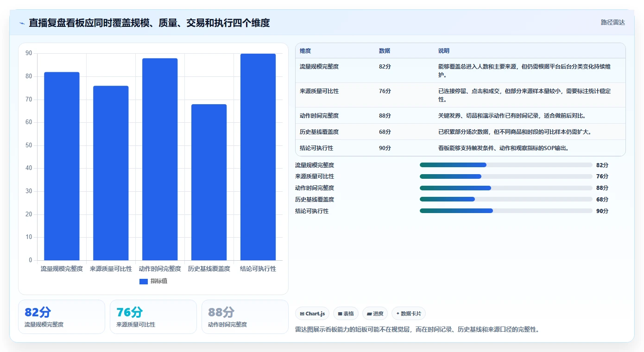
Task: Click the 结论可执行性 progress bar at 90分
Action: coord(506,211)
